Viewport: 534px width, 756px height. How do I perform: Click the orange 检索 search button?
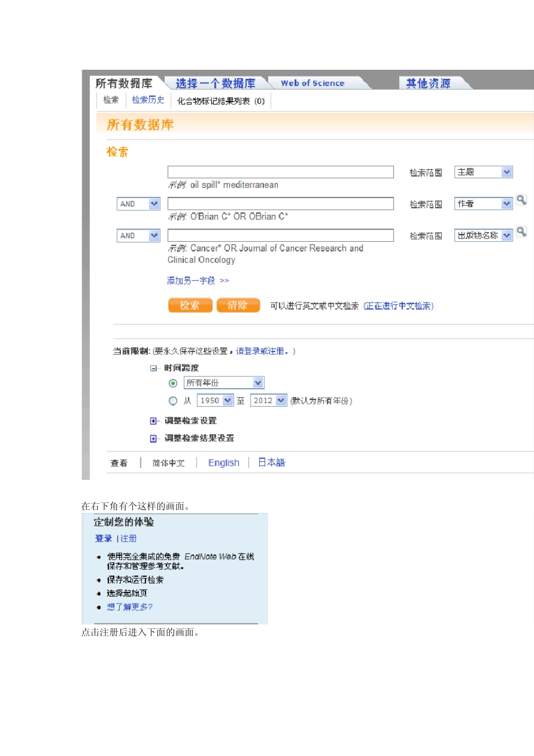(190, 305)
